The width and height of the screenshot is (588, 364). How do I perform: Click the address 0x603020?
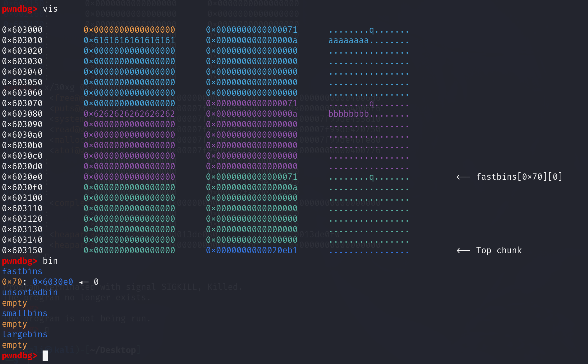tap(22, 51)
